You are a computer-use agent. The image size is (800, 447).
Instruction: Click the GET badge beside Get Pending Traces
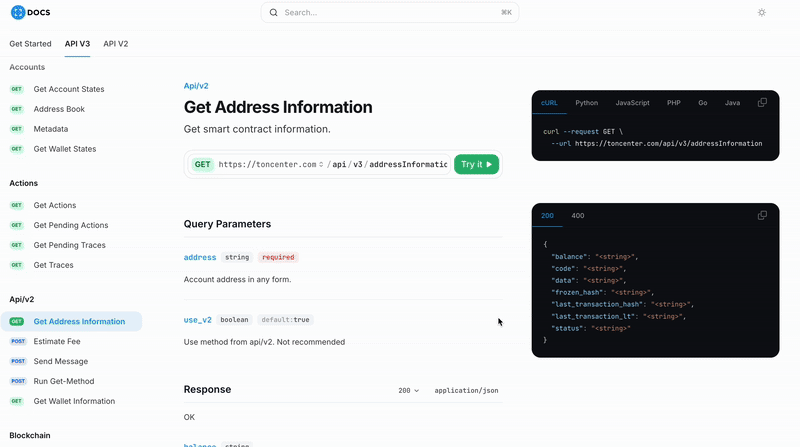coord(17,245)
